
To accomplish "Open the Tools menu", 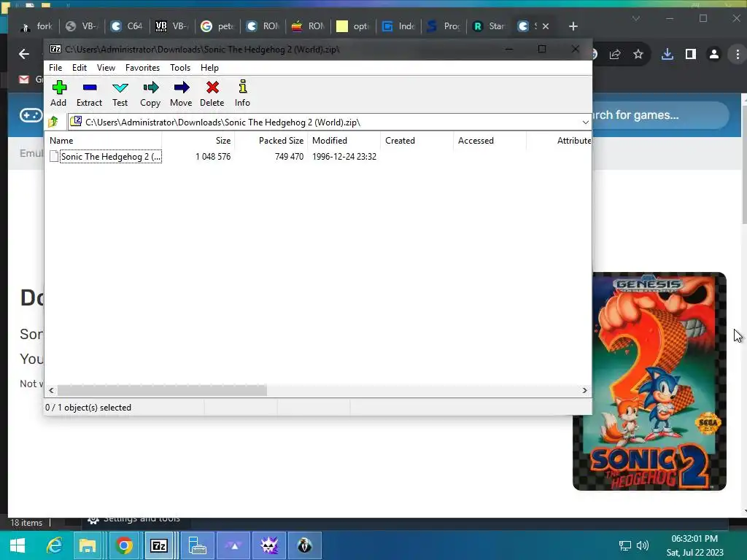I will tap(180, 68).
